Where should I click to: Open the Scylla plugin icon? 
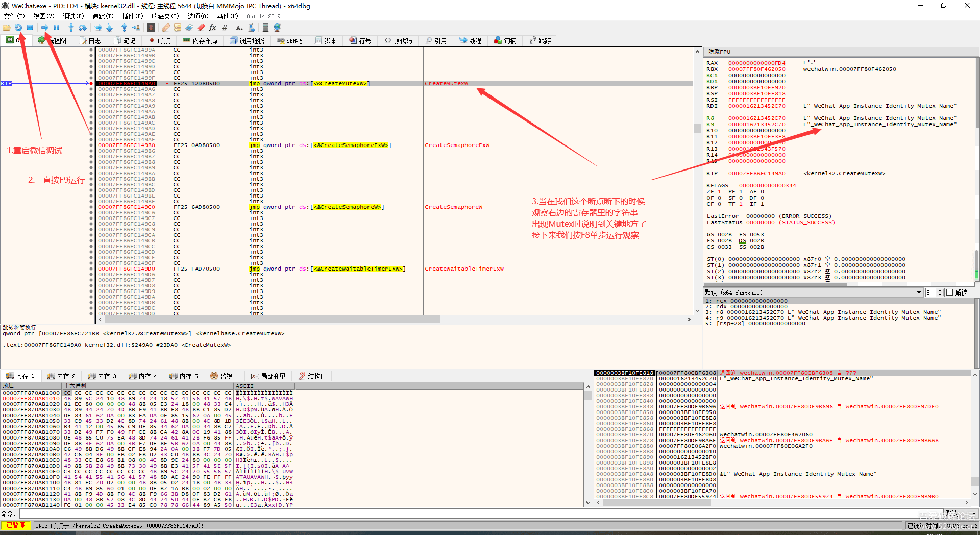point(151,28)
